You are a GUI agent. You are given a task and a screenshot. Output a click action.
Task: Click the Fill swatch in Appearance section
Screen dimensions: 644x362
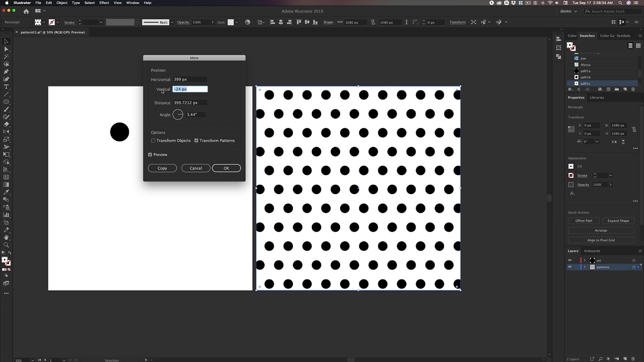(x=571, y=166)
